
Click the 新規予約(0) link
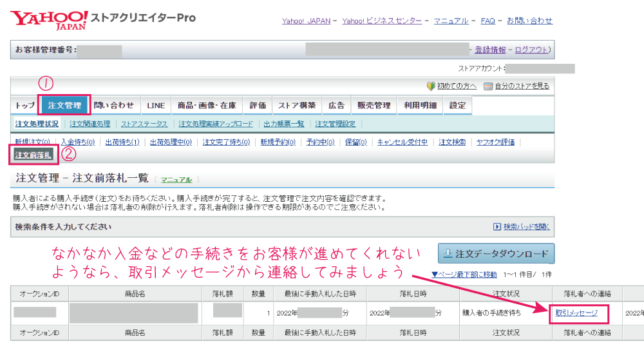coord(278,142)
